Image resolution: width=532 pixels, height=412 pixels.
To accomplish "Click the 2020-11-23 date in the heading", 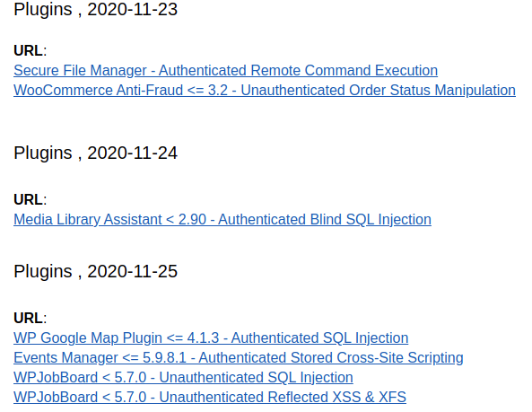I will point(132,9).
